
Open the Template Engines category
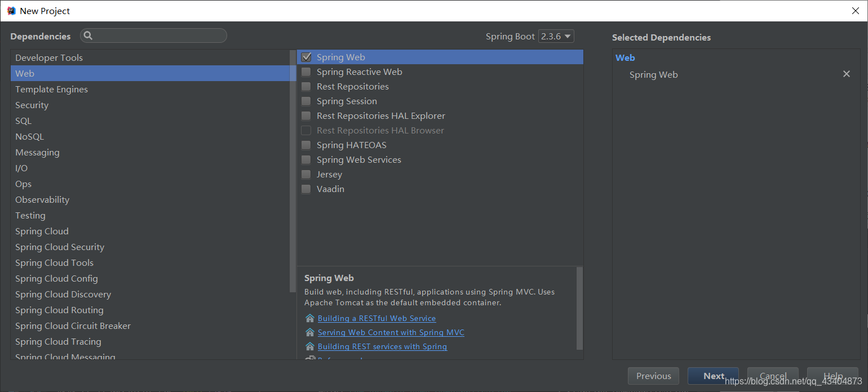pos(51,90)
